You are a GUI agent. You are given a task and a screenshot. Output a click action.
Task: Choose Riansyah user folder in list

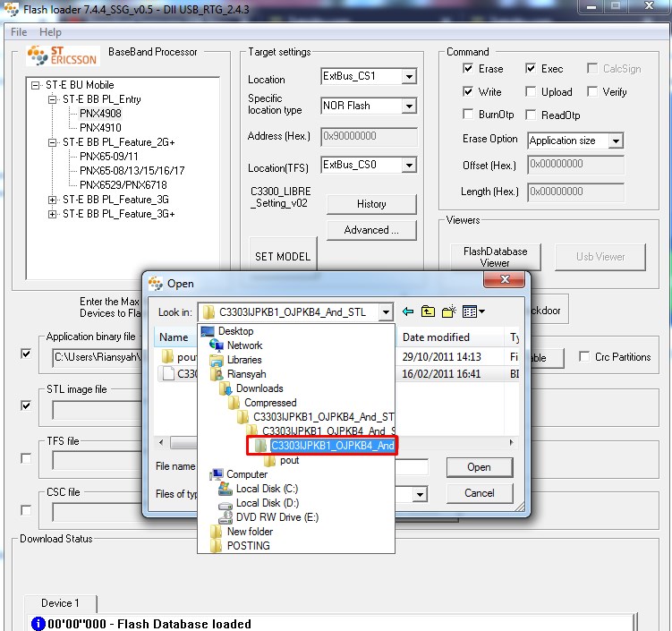(246, 374)
